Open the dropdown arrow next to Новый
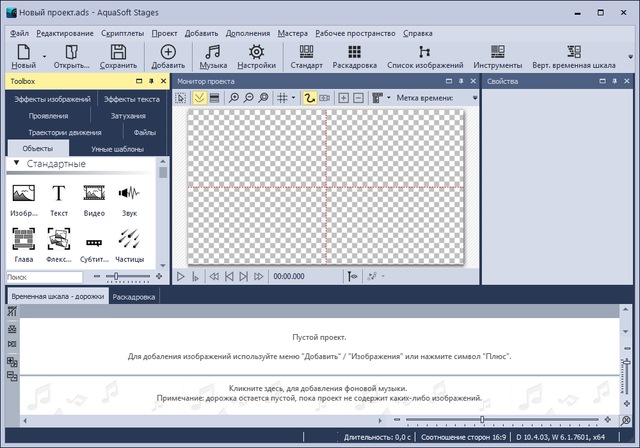 [x=44, y=54]
